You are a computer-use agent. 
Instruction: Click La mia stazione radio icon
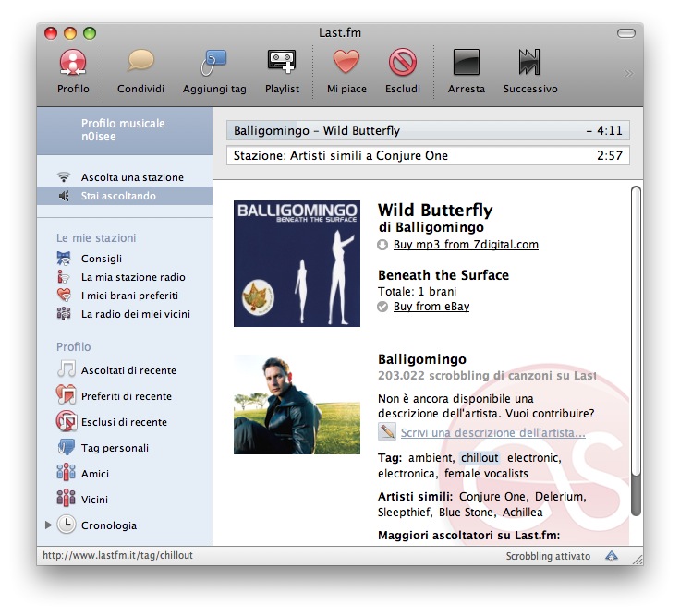pos(64,277)
